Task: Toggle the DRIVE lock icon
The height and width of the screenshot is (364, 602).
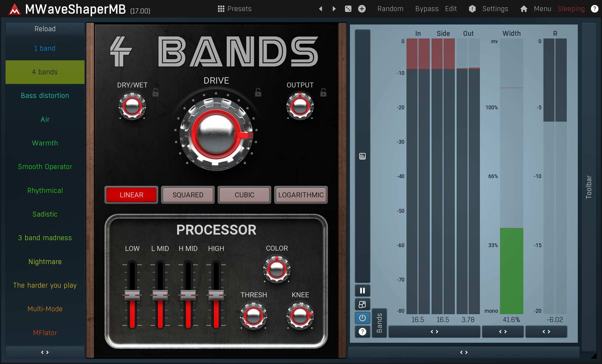Action: (258, 93)
